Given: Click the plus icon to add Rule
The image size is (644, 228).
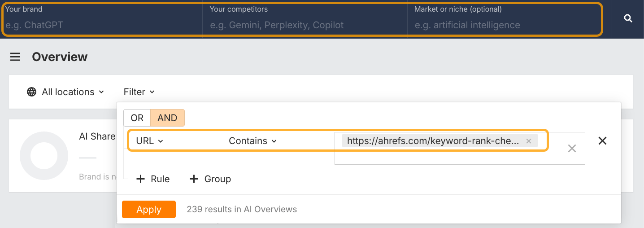Looking at the screenshot, I should coord(141,179).
